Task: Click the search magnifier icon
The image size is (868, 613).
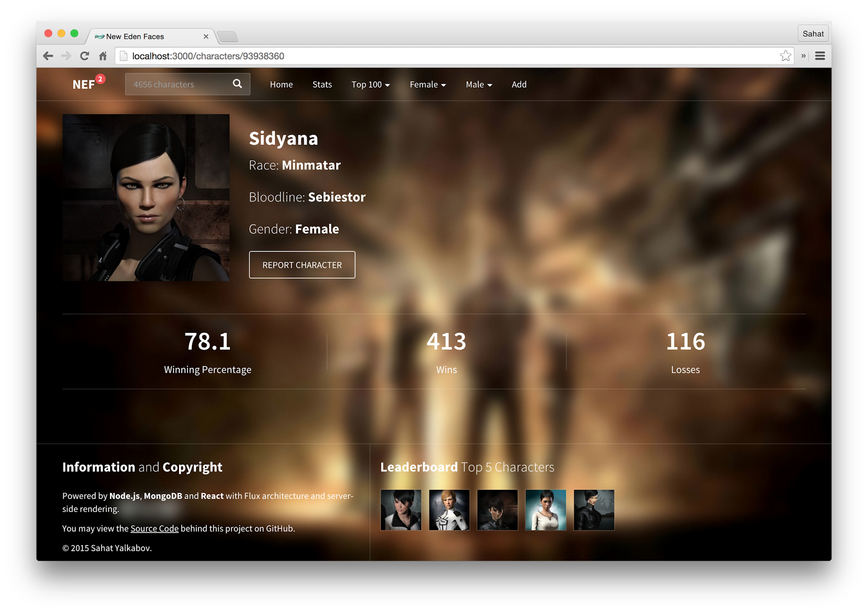Action: (237, 84)
